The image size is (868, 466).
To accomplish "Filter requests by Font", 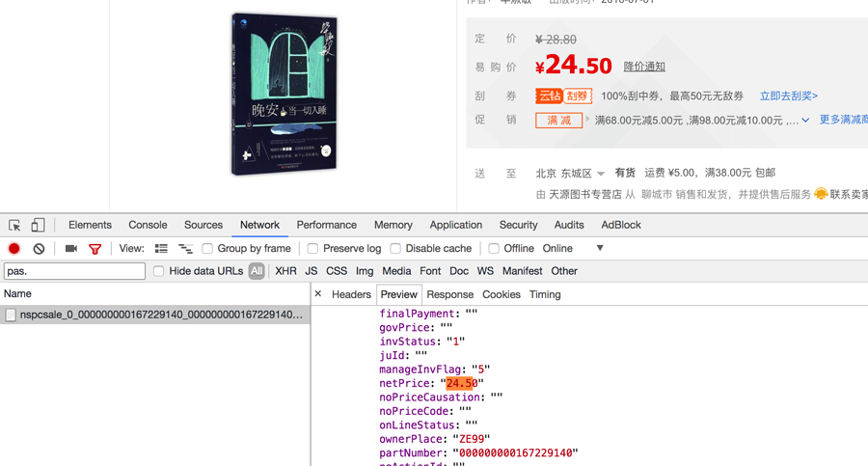I will [x=430, y=271].
